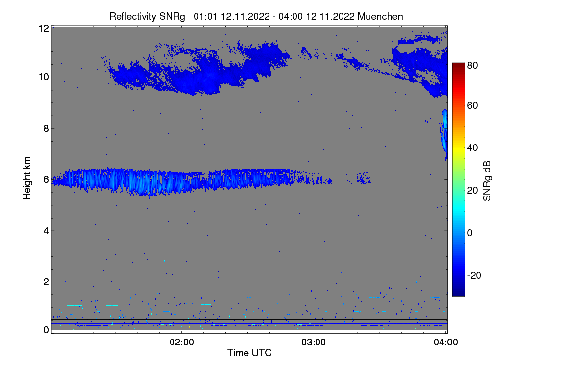
Task: Click the height axis tick label '8'
Action: 46,128
